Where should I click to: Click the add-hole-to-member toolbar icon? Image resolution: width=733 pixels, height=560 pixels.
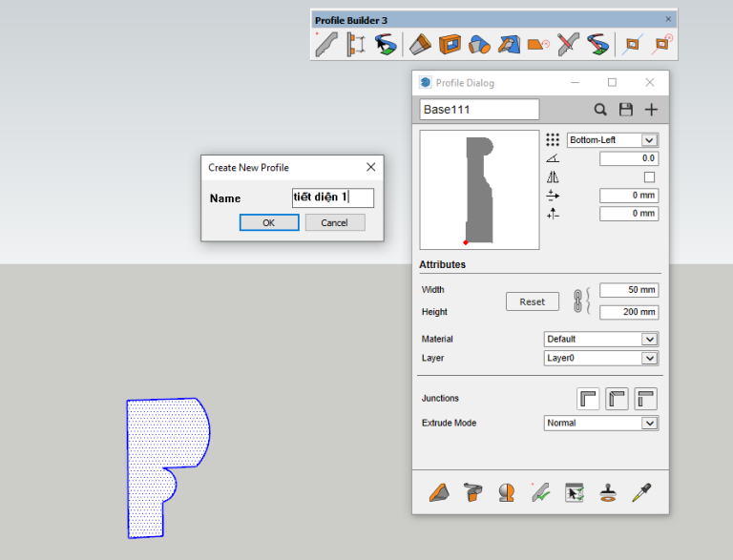click(x=632, y=45)
